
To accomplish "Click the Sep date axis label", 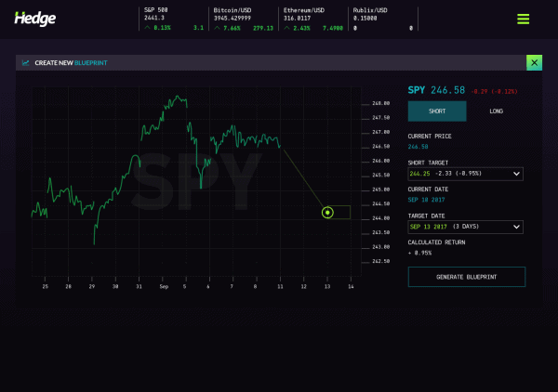I will (x=164, y=286).
